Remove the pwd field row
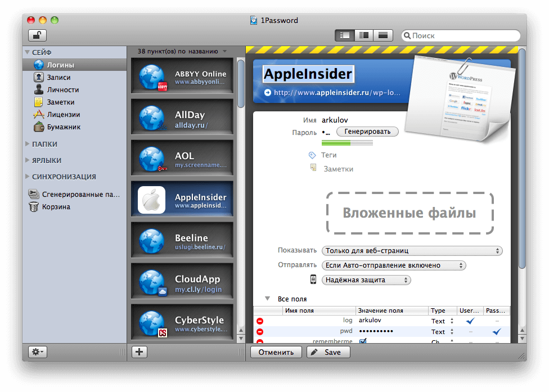The image size is (549, 392). (260, 331)
